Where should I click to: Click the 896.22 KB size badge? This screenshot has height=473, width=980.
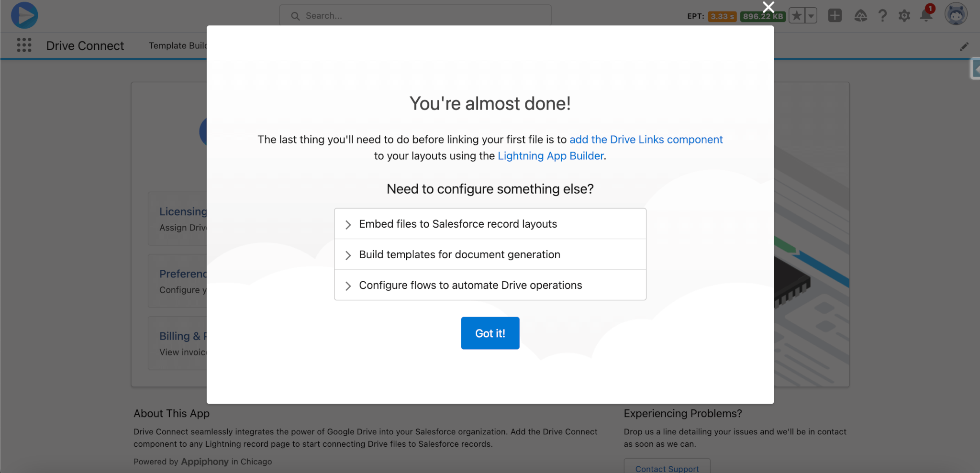click(763, 16)
